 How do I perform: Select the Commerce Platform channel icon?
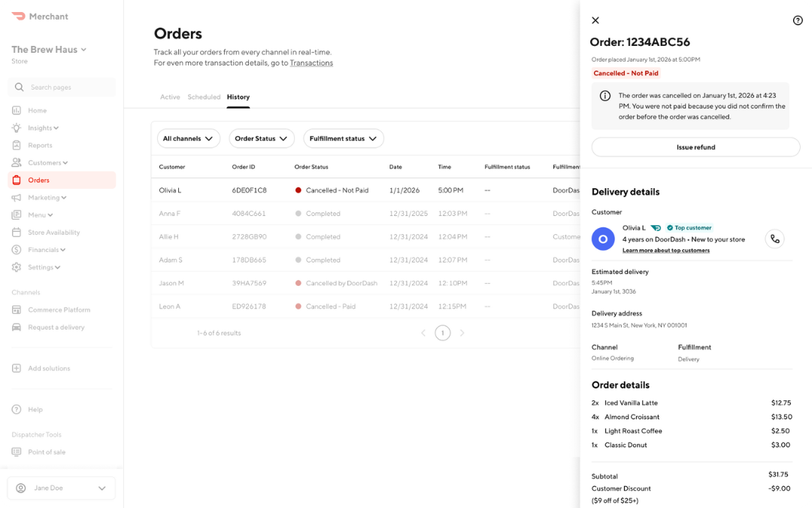15,309
